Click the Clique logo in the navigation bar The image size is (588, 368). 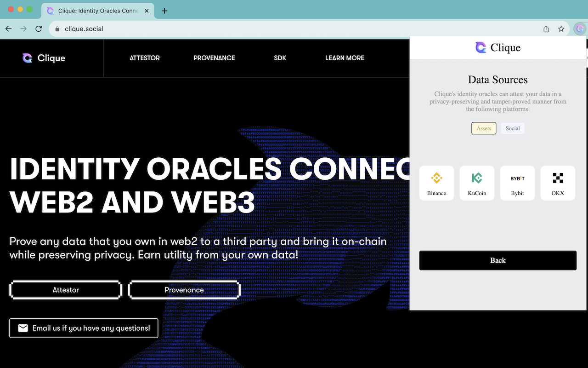coord(44,58)
